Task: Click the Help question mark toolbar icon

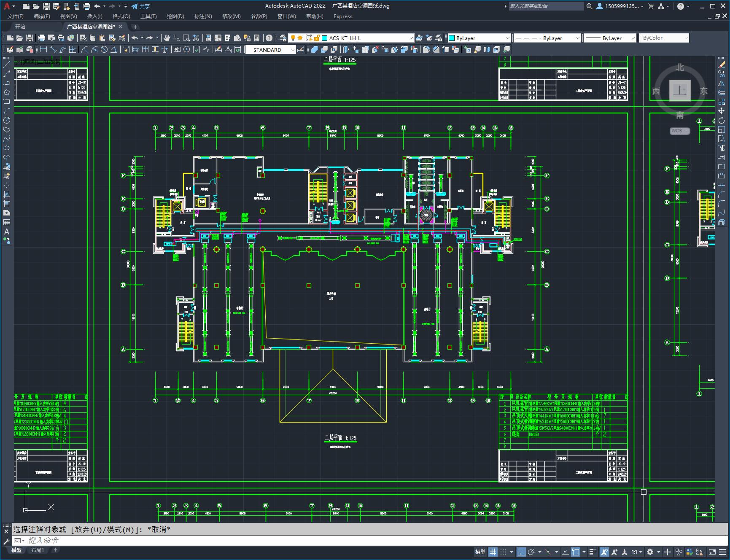Action: tap(269, 38)
